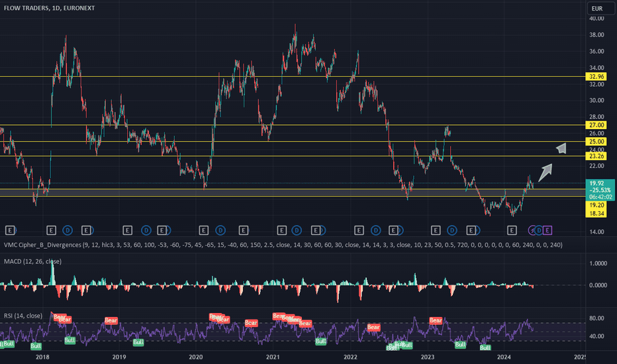The image size is (617, 364).
Task: Click the RSI Bear label in 2022
Action: (373, 327)
